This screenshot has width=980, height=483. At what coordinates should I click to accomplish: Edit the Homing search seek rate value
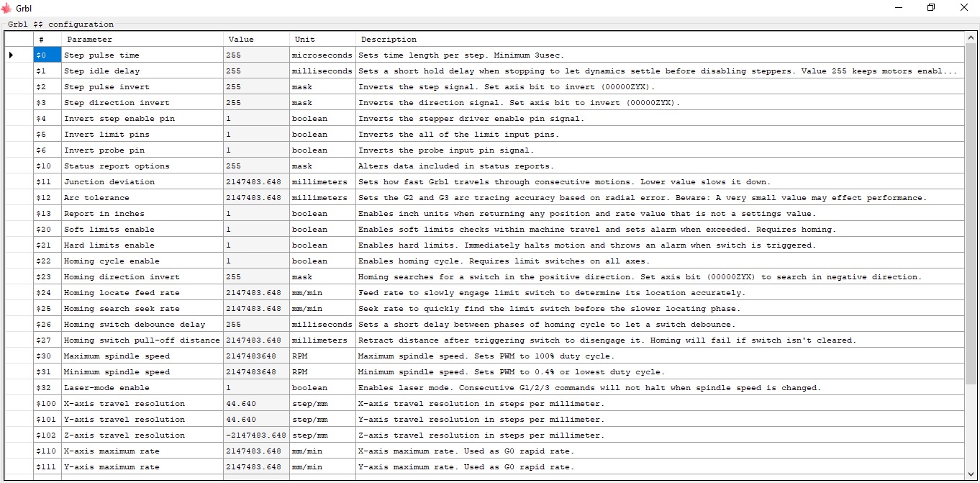pos(256,309)
